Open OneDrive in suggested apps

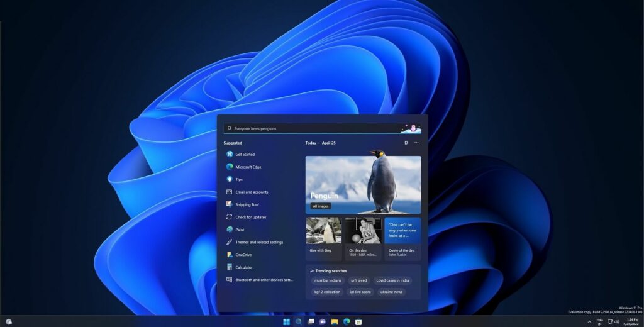pos(243,255)
